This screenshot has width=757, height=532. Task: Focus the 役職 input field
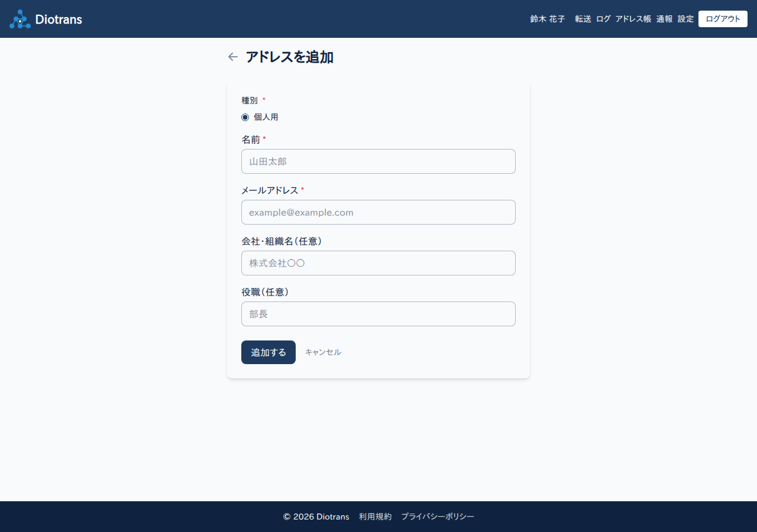378,314
